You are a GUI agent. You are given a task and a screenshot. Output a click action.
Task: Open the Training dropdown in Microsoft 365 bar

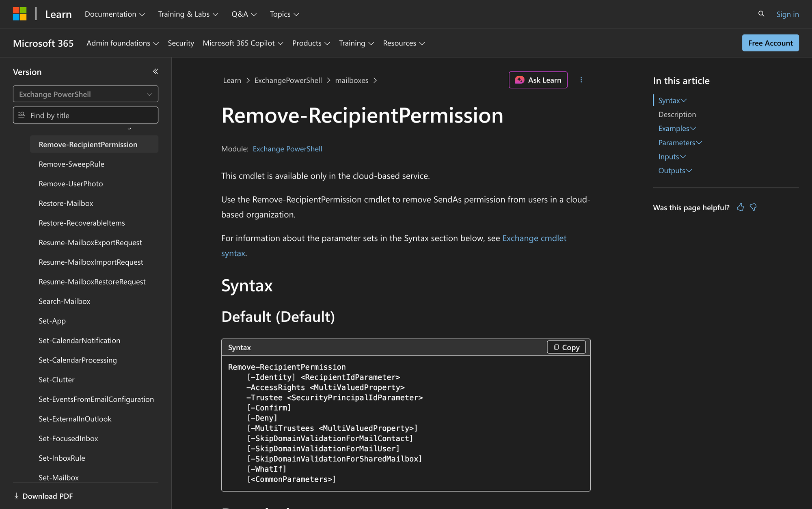[x=356, y=43]
